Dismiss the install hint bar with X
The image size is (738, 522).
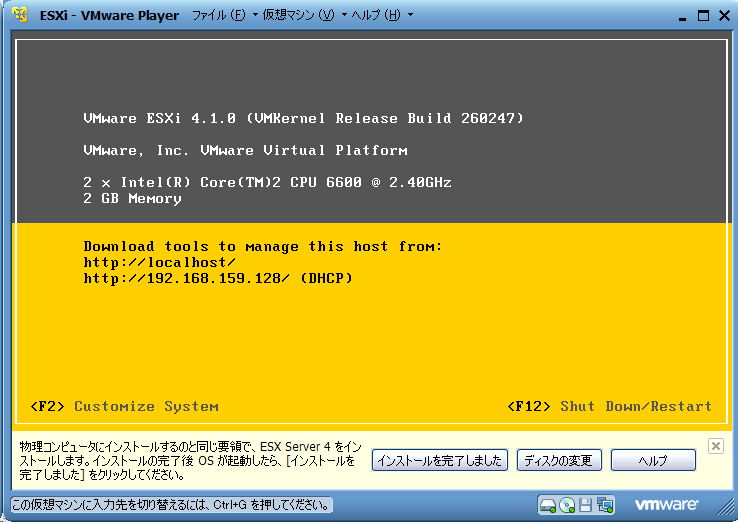[715, 445]
